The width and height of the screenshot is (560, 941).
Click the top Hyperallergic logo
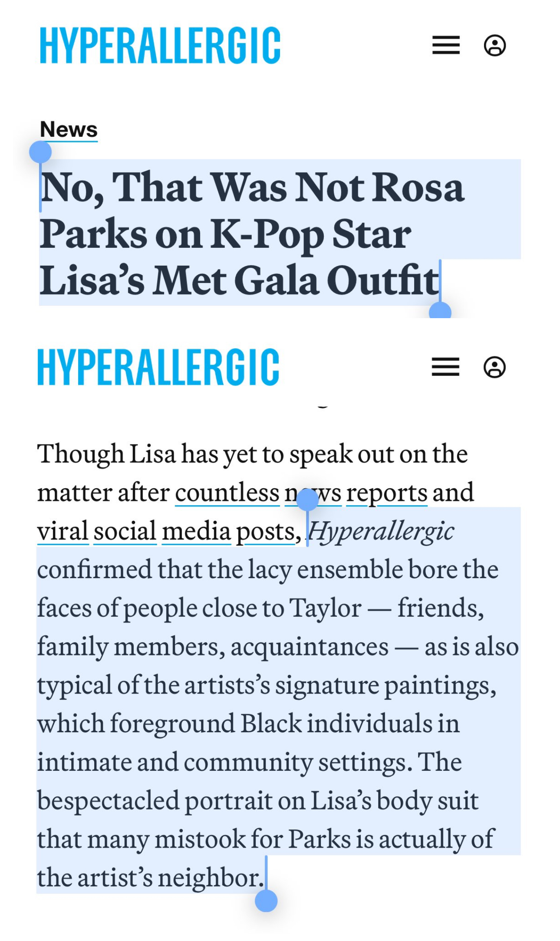(x=160, y=45)
